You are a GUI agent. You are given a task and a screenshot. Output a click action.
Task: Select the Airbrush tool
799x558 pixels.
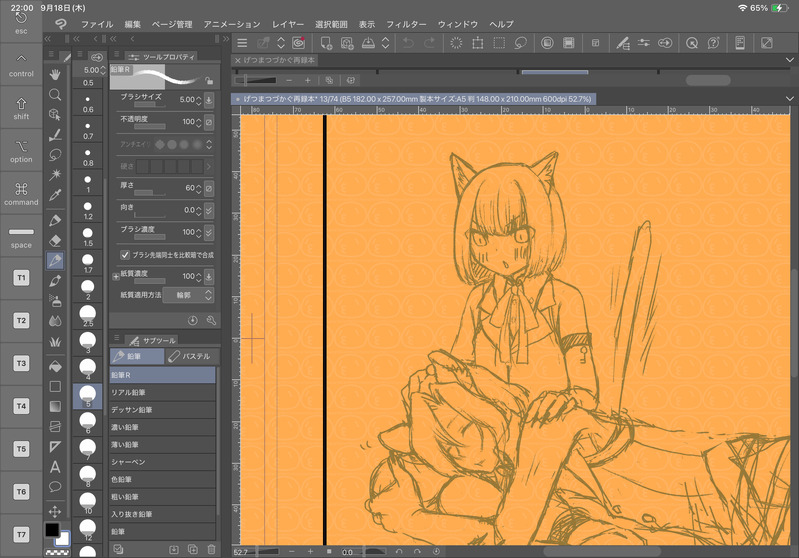coord(55,301)
